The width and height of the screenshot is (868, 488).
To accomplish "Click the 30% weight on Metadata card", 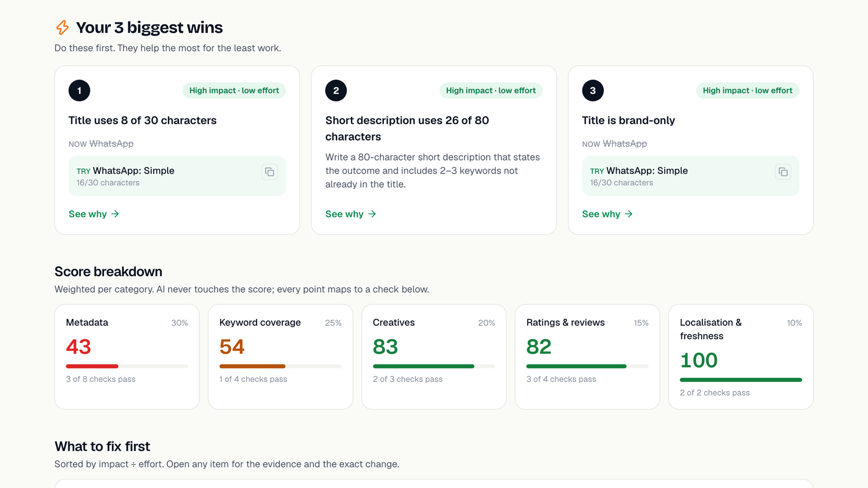I will tap(179, 323).
